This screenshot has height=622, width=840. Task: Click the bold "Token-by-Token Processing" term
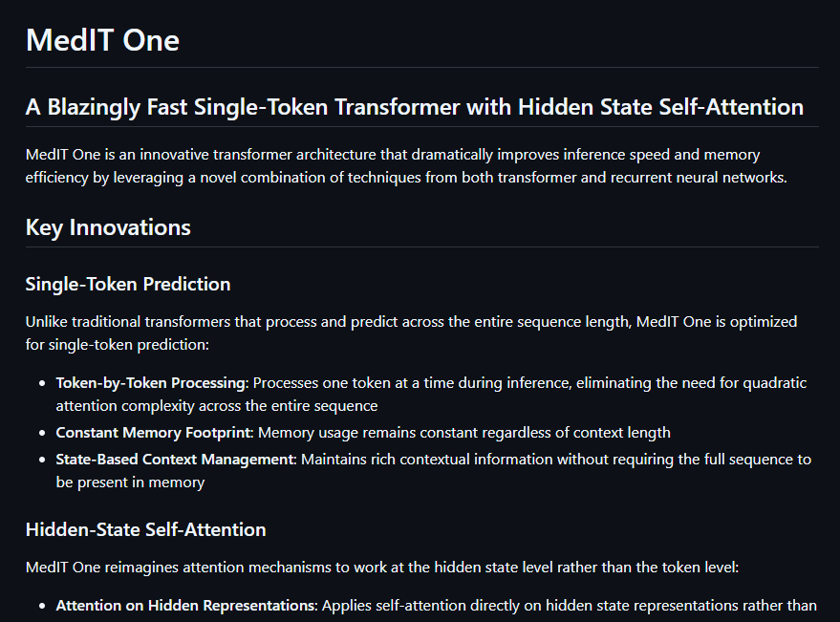coord(150,383)
